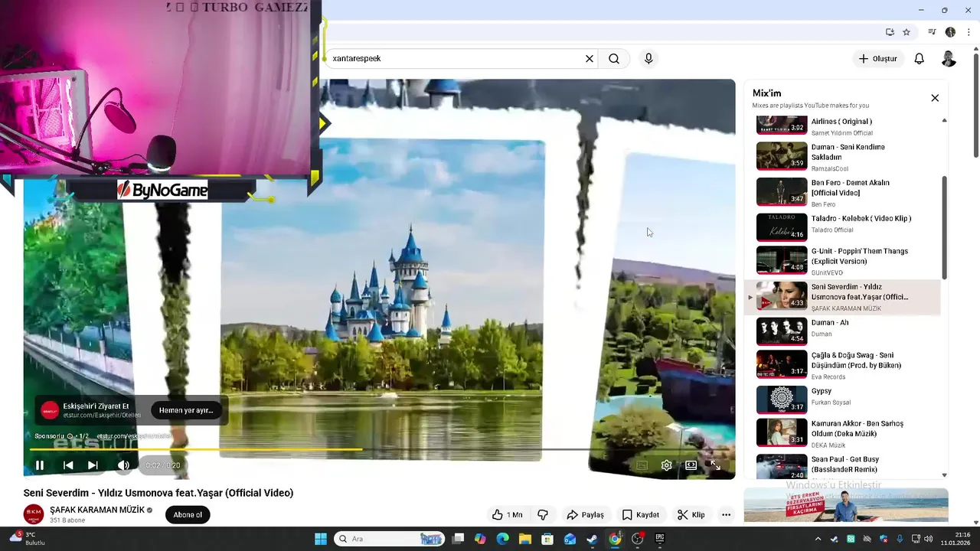Screen dimensions: 980x551
Task: Dislike the video with thumbs down
Action: click(543, 515)
